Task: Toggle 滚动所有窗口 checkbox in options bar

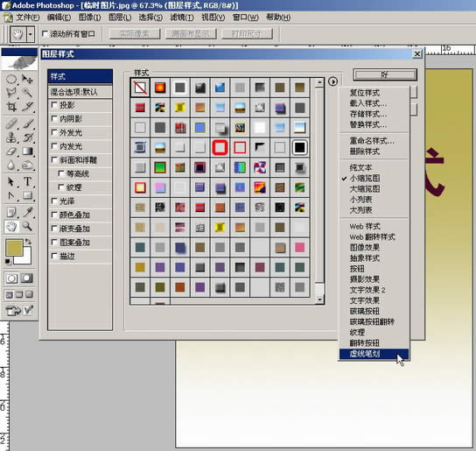Action: pyautogui.click(x=45, y=33)
